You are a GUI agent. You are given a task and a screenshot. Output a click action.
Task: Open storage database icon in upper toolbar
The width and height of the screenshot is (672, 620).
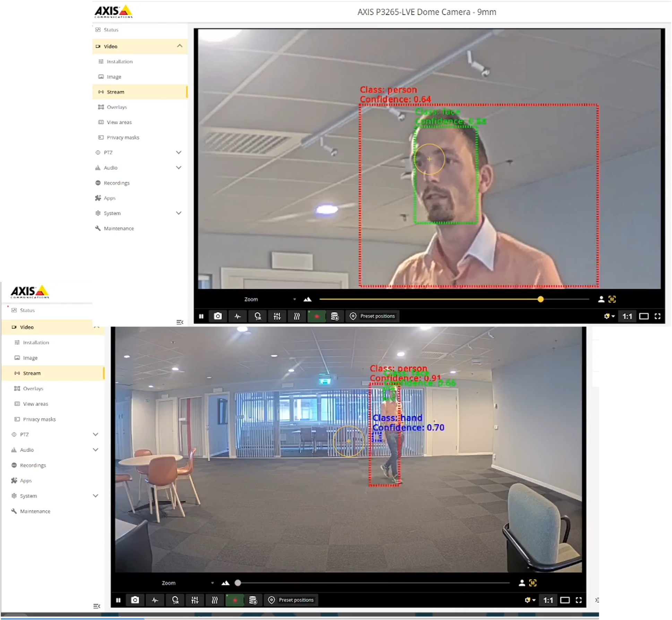(335, 316)
